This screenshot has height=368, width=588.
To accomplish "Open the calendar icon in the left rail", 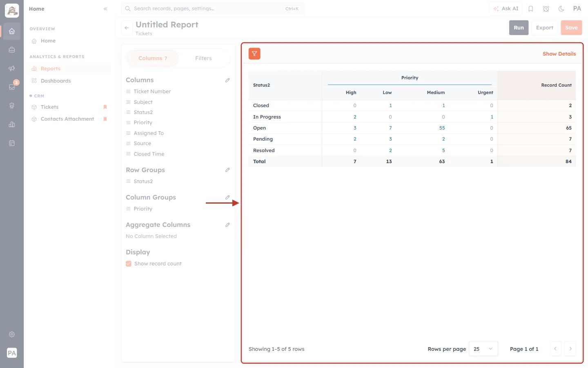I will coord(12,143).
